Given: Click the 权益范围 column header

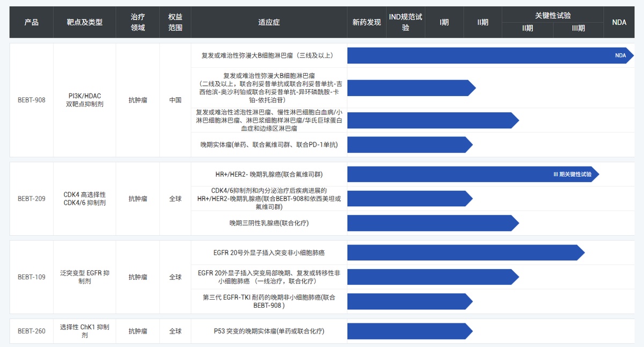Looking at the screenshot, I should point(175,22).
